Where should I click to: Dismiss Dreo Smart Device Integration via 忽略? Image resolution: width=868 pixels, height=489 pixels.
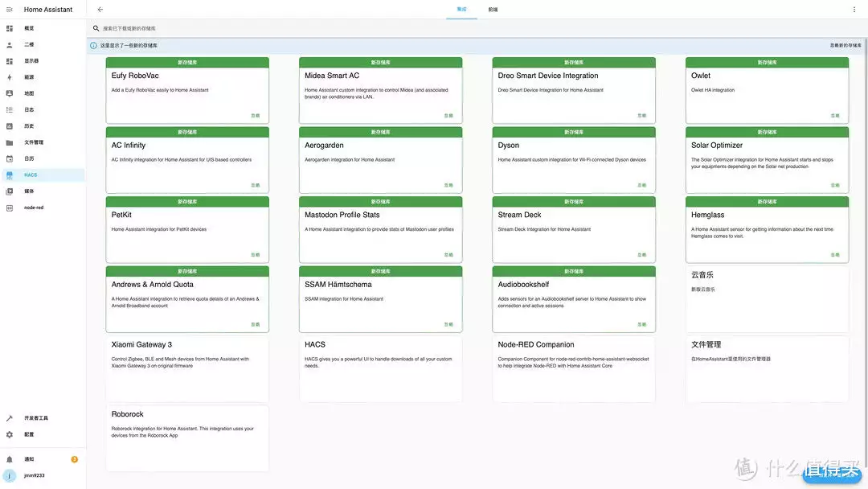(x=641, y=116)
